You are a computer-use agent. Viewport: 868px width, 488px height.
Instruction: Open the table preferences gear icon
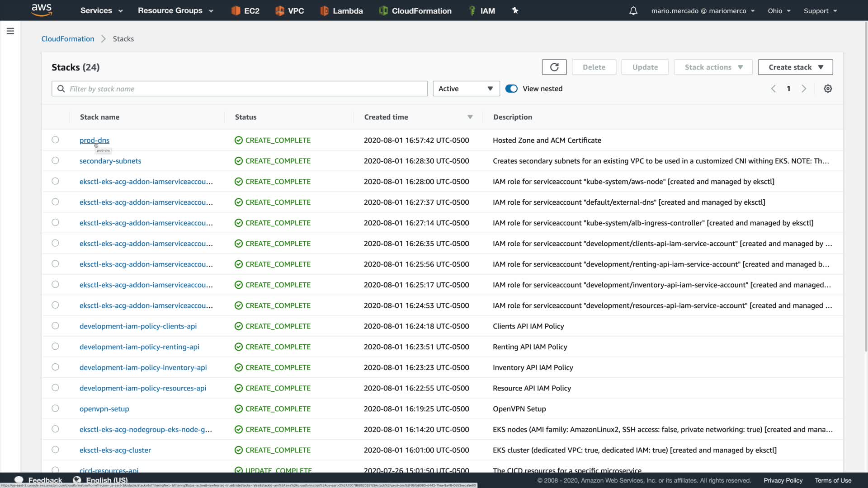point(828,89)
